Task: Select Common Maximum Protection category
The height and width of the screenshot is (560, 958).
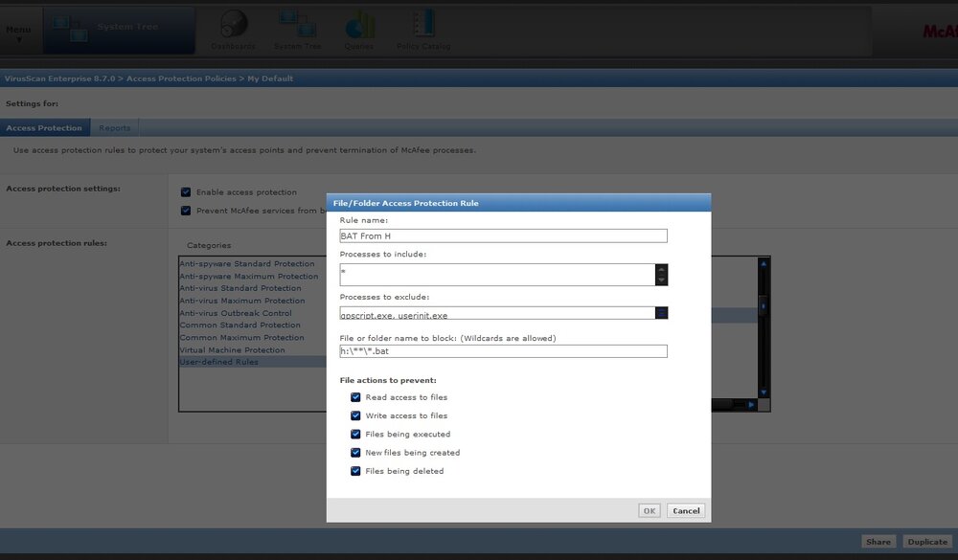Action: coord(242,337)
